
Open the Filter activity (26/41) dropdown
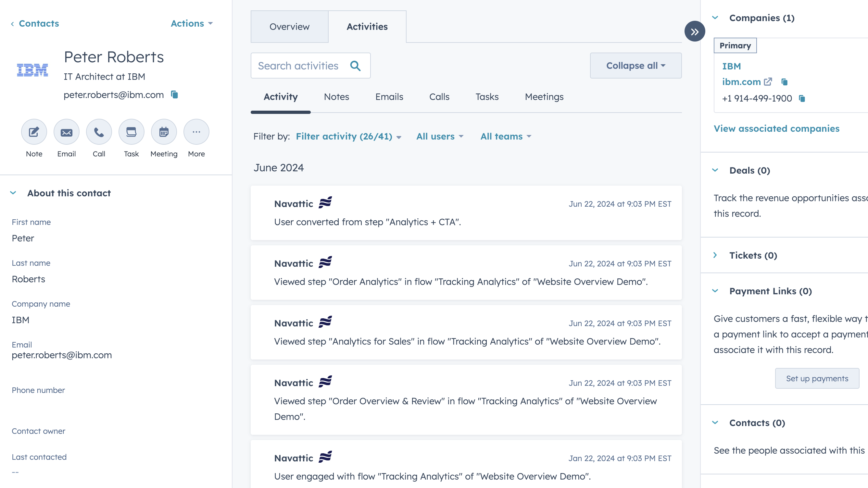click(x=348, y=136)
